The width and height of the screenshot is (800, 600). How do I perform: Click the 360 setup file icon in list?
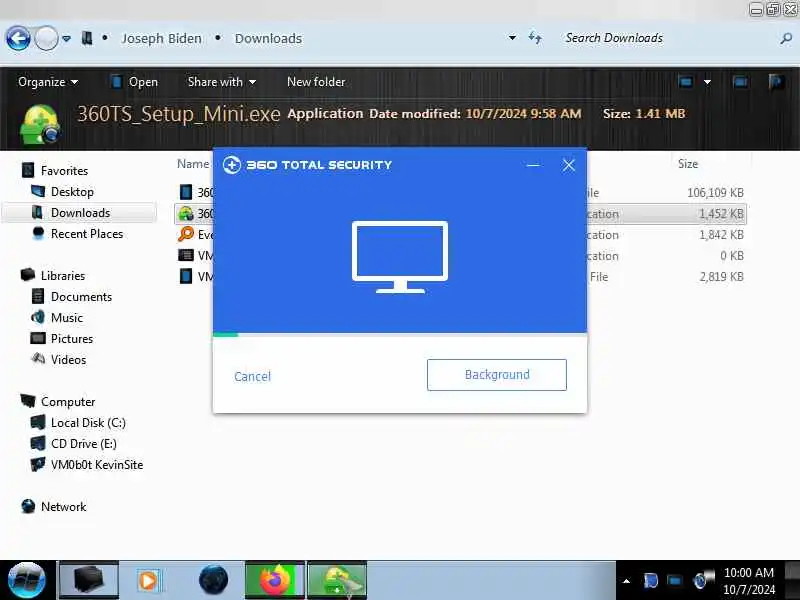186,213
